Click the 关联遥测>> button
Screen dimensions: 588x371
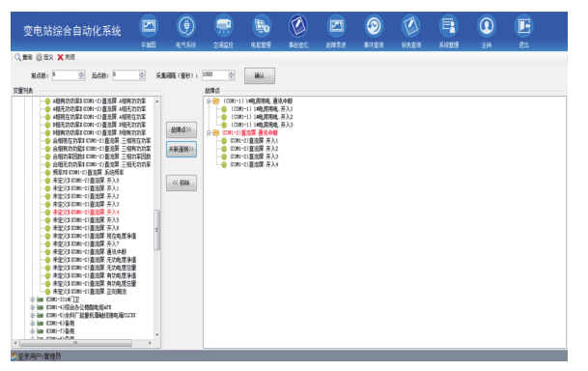click(x=182, y=149)
